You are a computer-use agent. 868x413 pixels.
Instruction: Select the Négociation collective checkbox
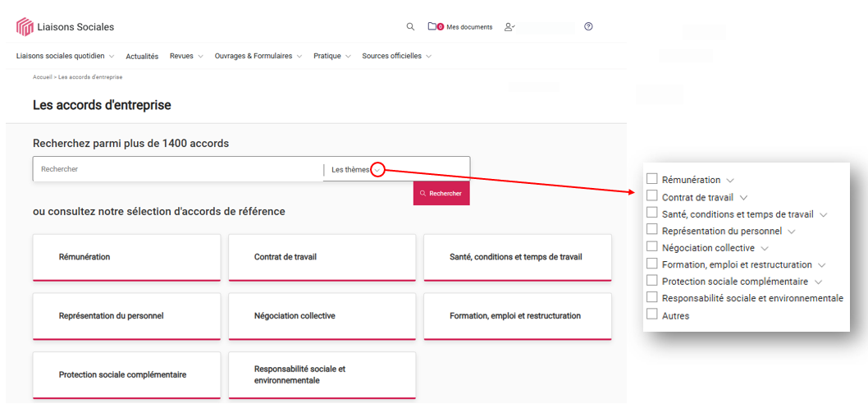652,246
